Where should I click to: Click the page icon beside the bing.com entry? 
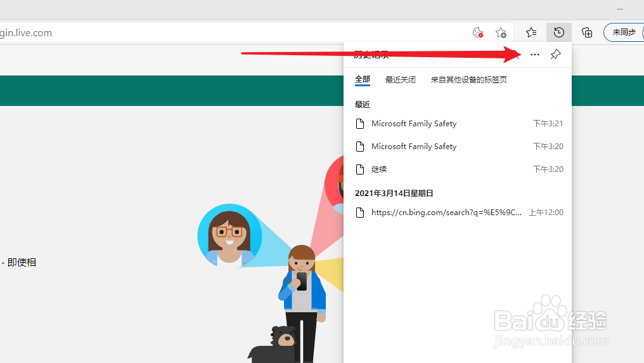[x=360, y=213]
